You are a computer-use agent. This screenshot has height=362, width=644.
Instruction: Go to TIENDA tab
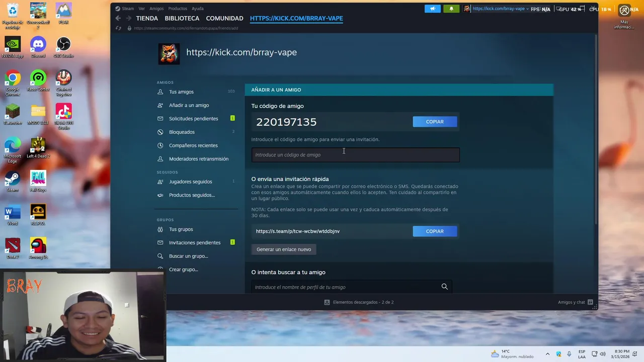click(x=147, y=18)
